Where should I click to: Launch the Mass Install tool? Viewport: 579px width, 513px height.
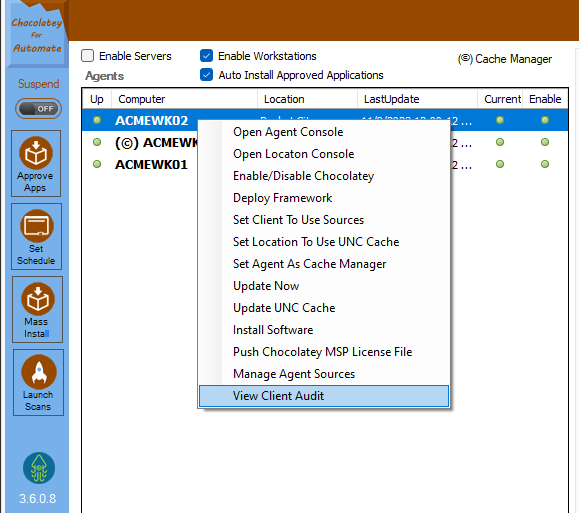[x=37, y=309]
